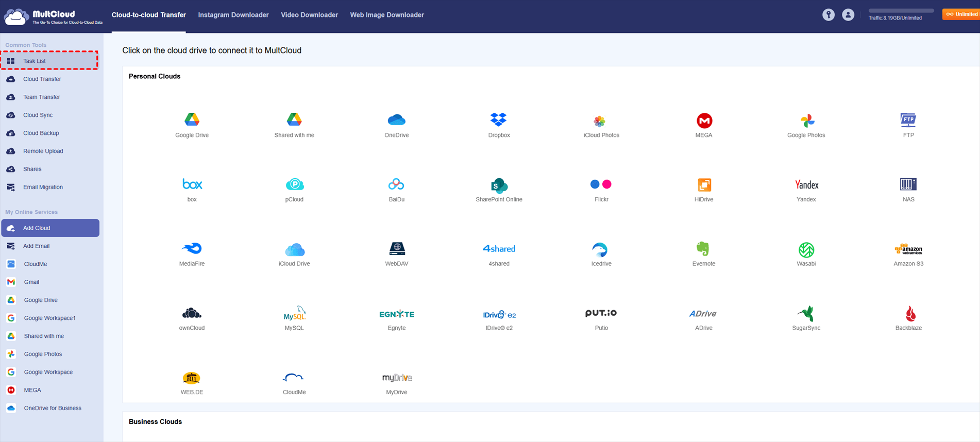Go to Web Image Downloader tab

click(387, 15)
